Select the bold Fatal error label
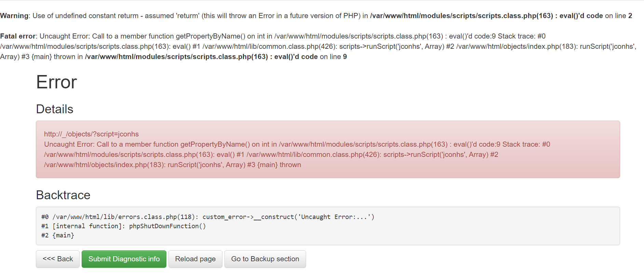This screenshot has height=277, width=644. point(18,36)
